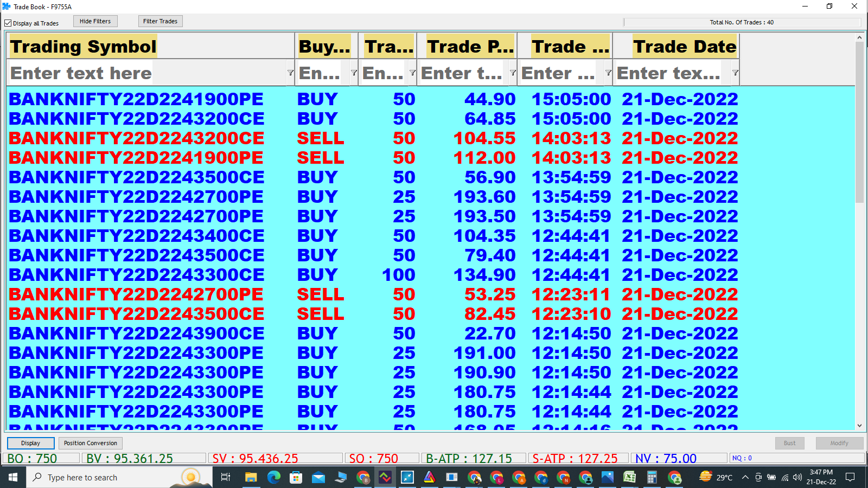
Task: Sort by the Trade Date column header
Action: point(676,46)
